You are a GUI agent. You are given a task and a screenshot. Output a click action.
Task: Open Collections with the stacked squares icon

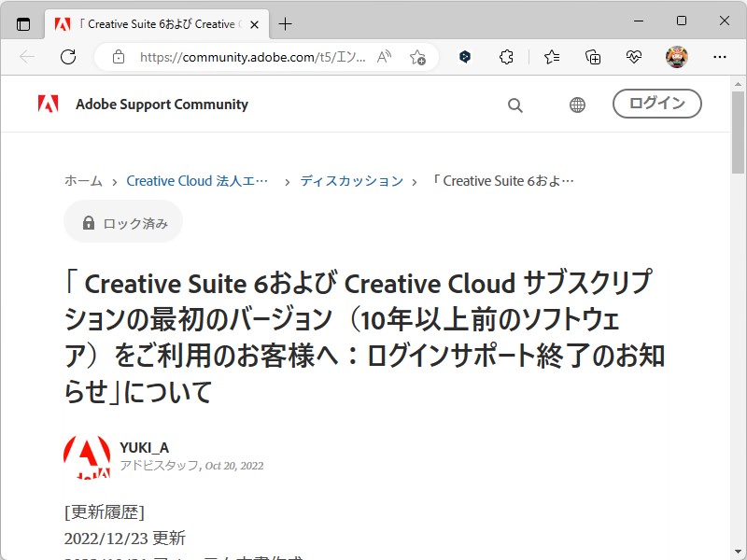(x=592, y=57)
